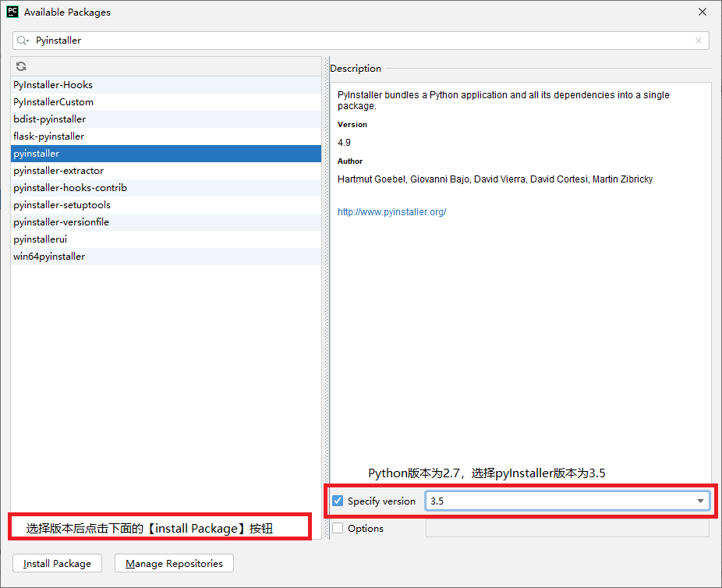Select flask-pyinstaller package
Viewport: 722px width, 588px height.
tap(166, 136)
